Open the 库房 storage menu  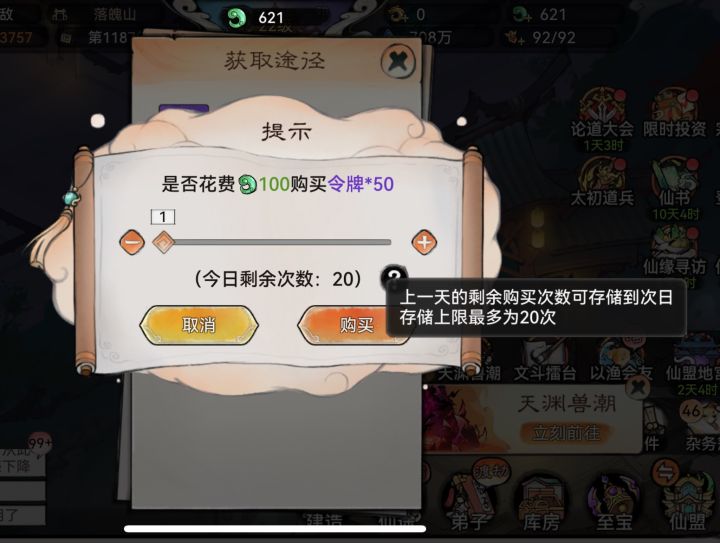click(541, 503)
